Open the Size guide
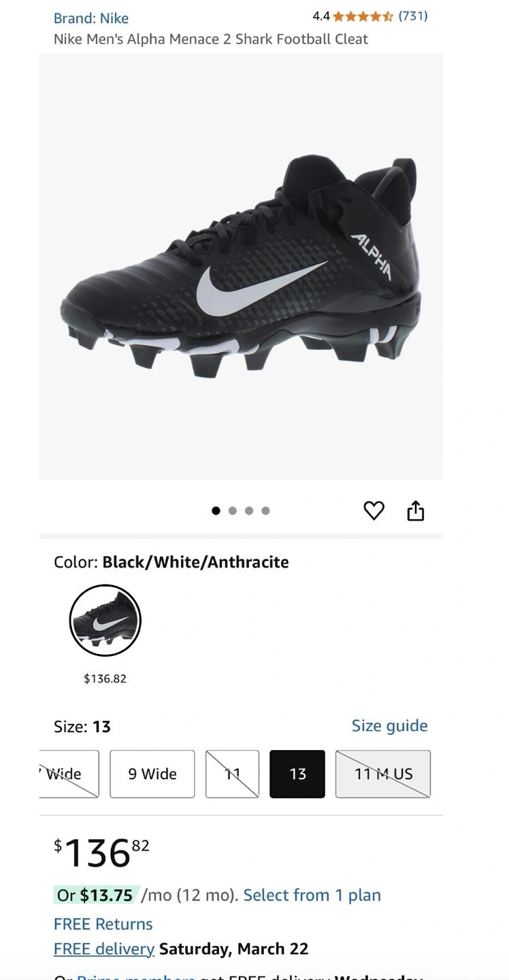509x980 pixels. pos(389,726)
